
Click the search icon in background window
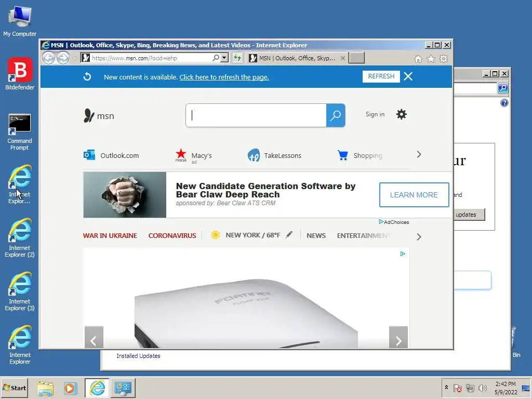point(503,88)
